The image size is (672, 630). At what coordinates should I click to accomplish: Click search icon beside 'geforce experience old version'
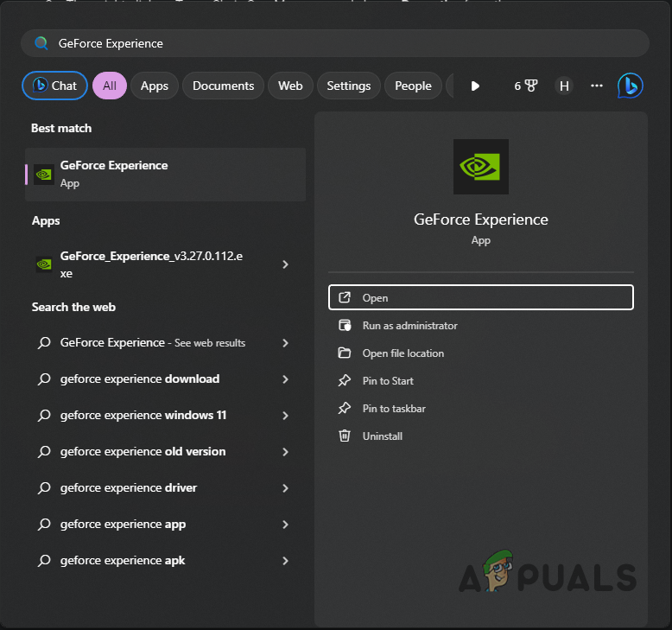click(44, 452)
